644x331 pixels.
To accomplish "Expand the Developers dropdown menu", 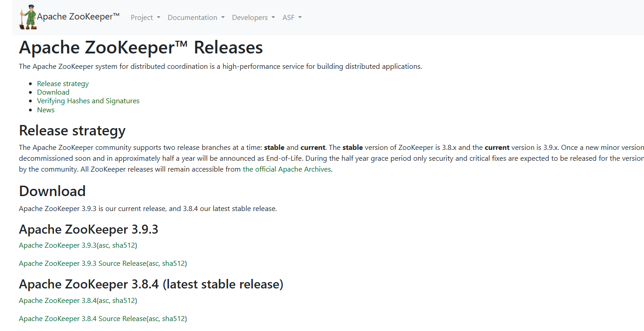I will coord(253,18).
